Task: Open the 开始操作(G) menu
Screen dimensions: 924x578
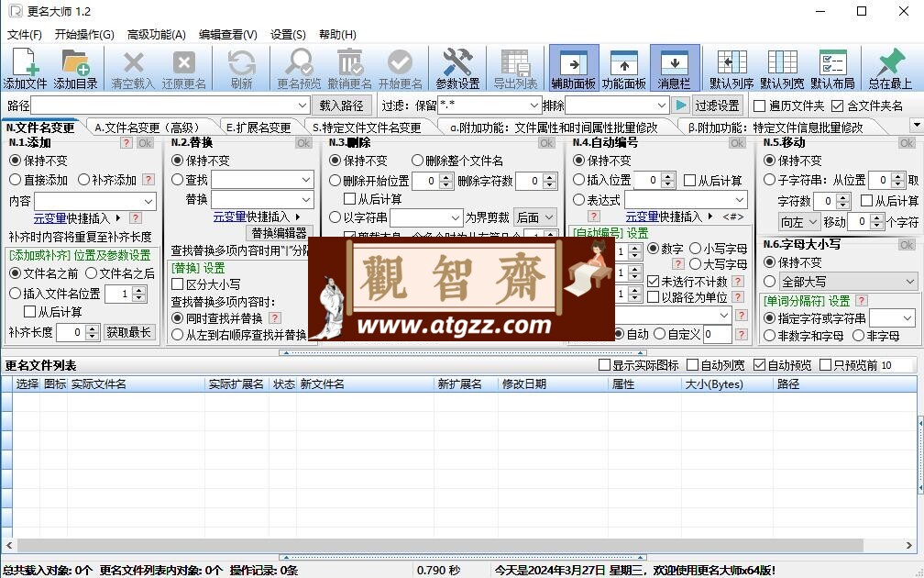Action: pyautogui.click(x=84, y=34)
